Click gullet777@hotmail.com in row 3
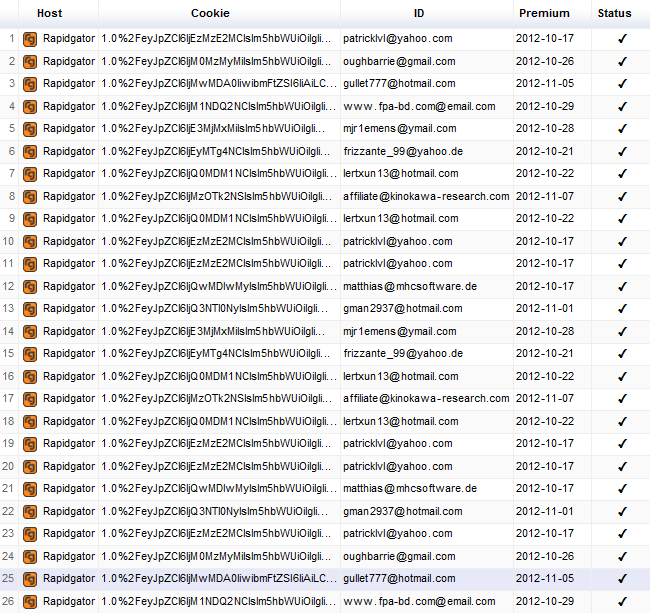 (x=399, y=83)
